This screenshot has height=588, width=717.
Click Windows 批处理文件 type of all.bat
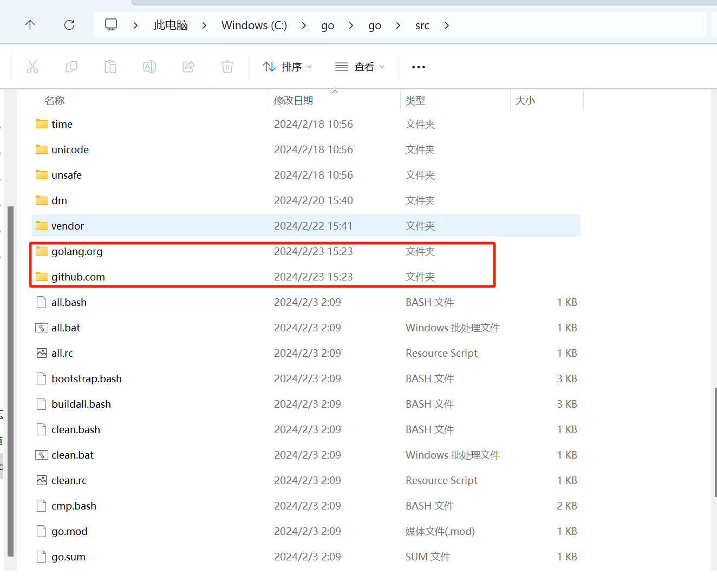pos(453,328)
